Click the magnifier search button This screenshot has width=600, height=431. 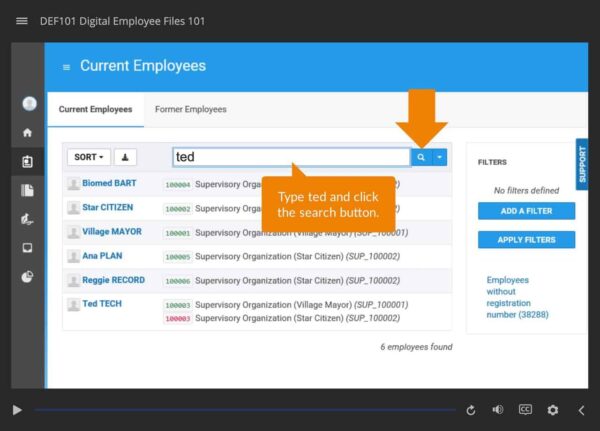pos(421,157)
